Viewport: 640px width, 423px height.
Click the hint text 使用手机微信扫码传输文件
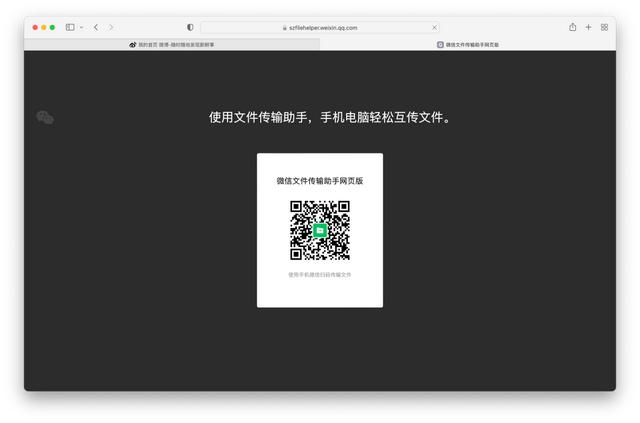point(320,274)
